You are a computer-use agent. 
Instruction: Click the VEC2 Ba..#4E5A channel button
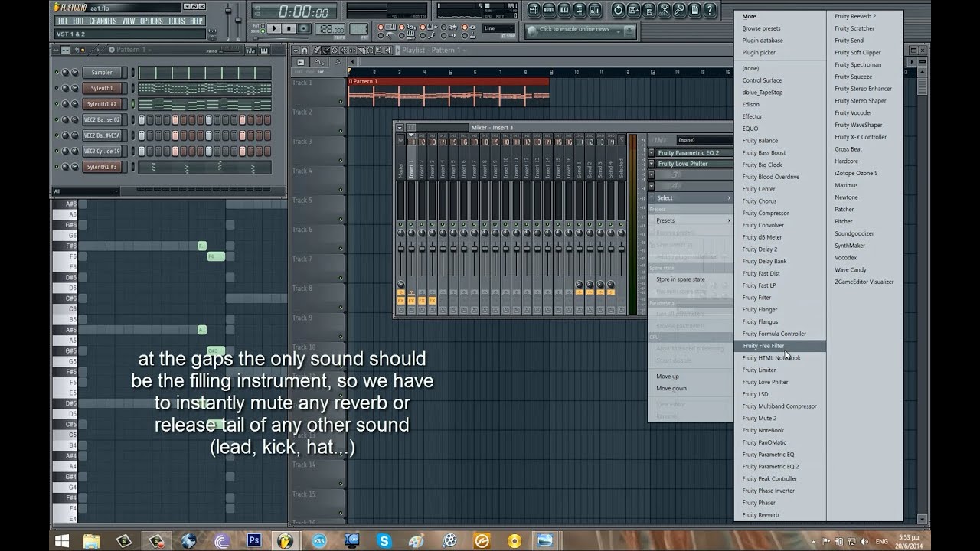[102, 135]
